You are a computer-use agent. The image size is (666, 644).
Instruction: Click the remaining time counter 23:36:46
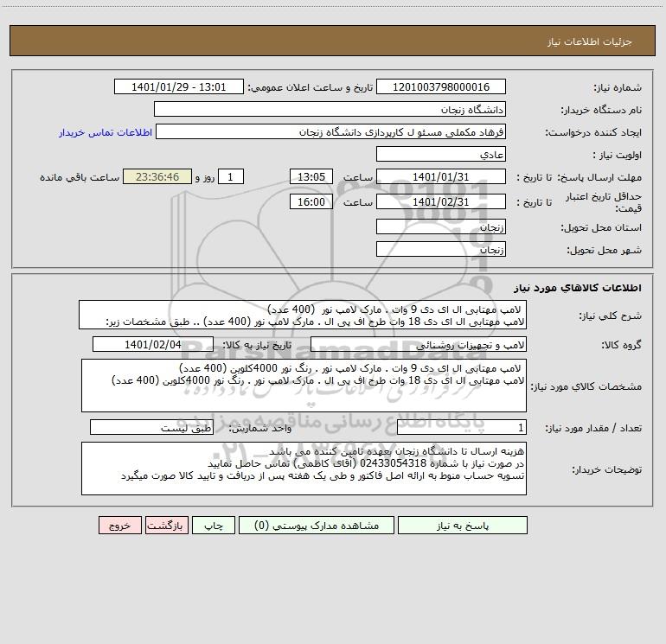tap(157, 176)
